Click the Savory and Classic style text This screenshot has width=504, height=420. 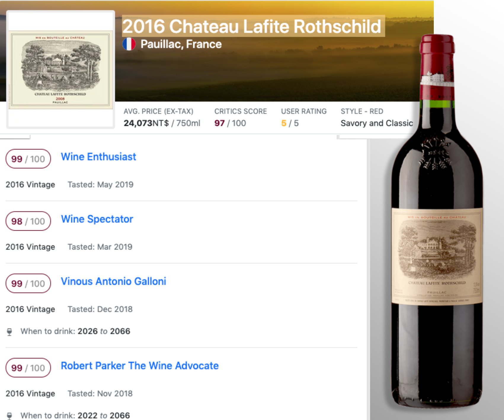click(x=377, y=123)
